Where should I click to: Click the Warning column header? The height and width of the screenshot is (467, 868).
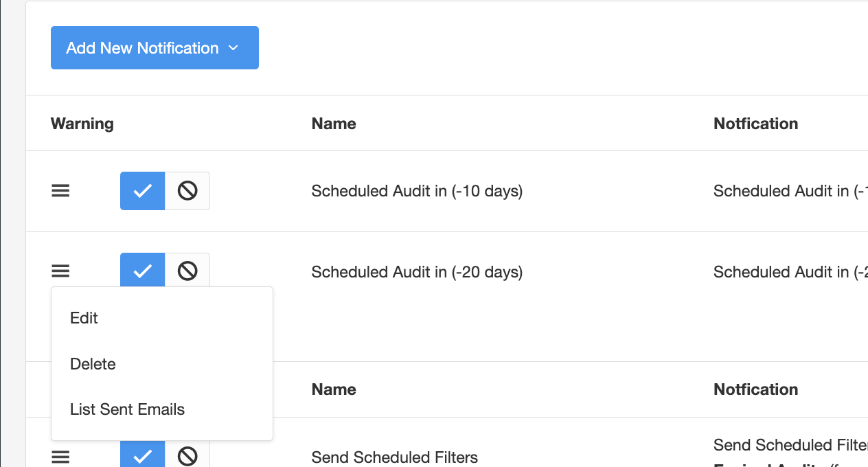82,124
